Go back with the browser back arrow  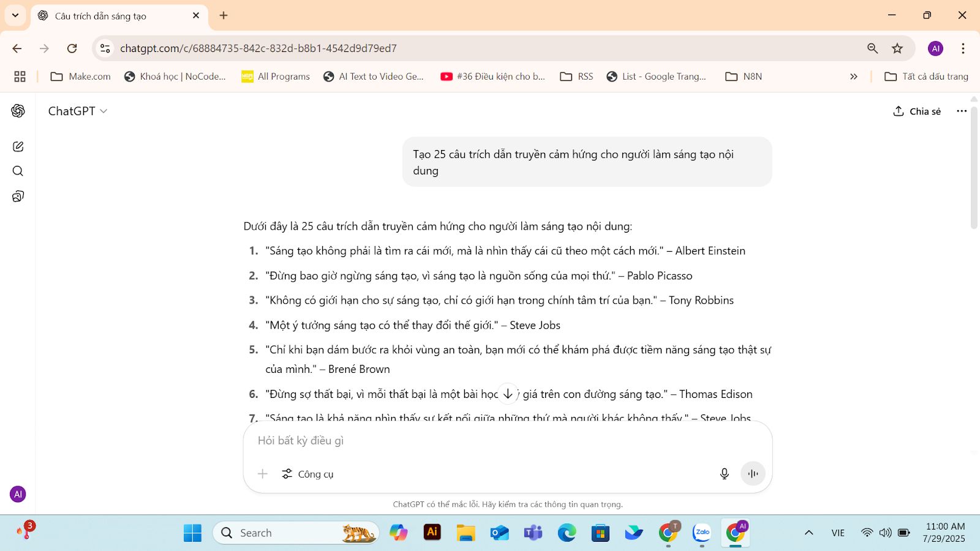(17, 48)
